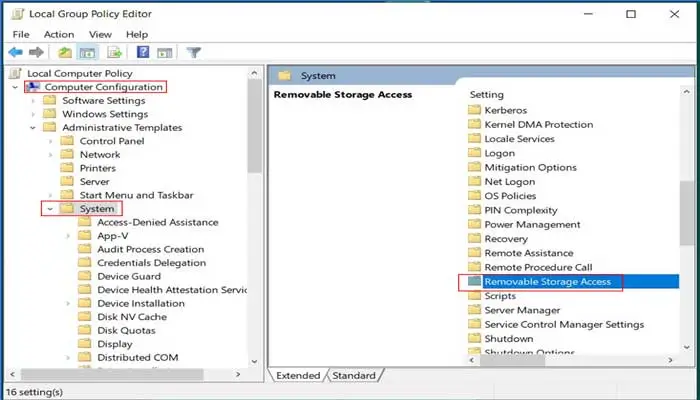Click the Forward arrow in the toolbar
This screenshot has width=700, height=400.
tap(36, 52)
